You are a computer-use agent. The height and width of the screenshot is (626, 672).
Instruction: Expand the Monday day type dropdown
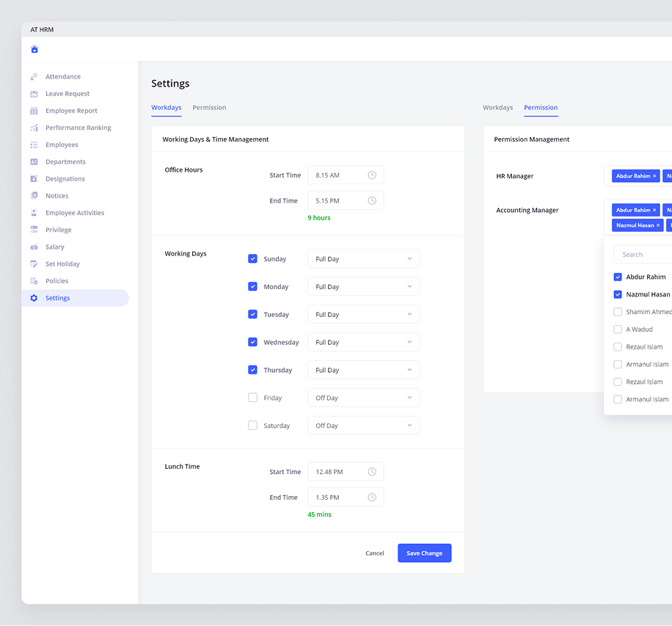[363, 286]
